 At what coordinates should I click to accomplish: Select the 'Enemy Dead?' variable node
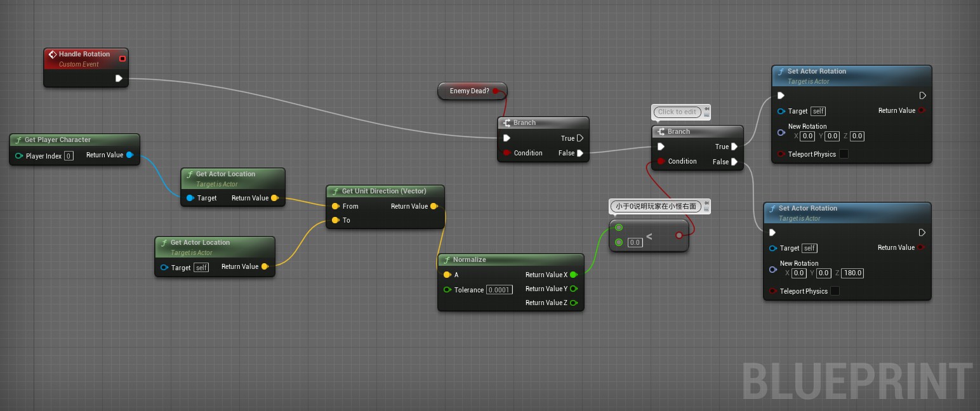pyautogui.click(x=469, y=91)
